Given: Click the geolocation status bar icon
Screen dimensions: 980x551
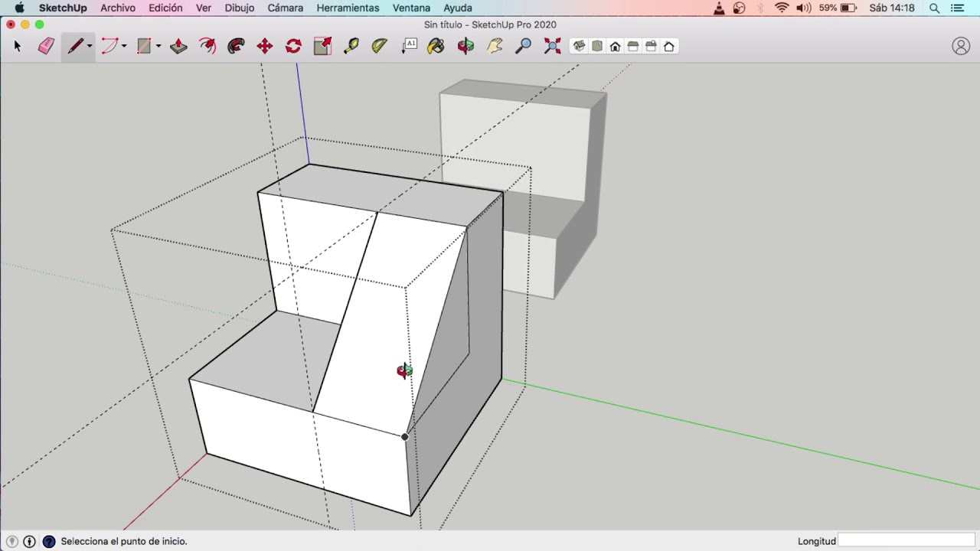Looking at the screenshot, I should (11, 541).
